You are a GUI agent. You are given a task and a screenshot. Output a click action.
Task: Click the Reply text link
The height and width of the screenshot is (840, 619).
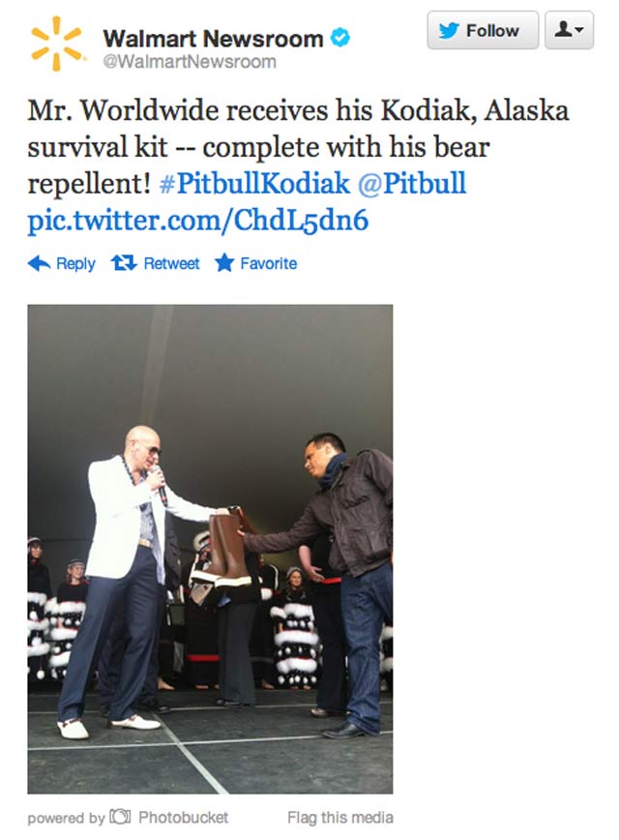pos(75,263)
